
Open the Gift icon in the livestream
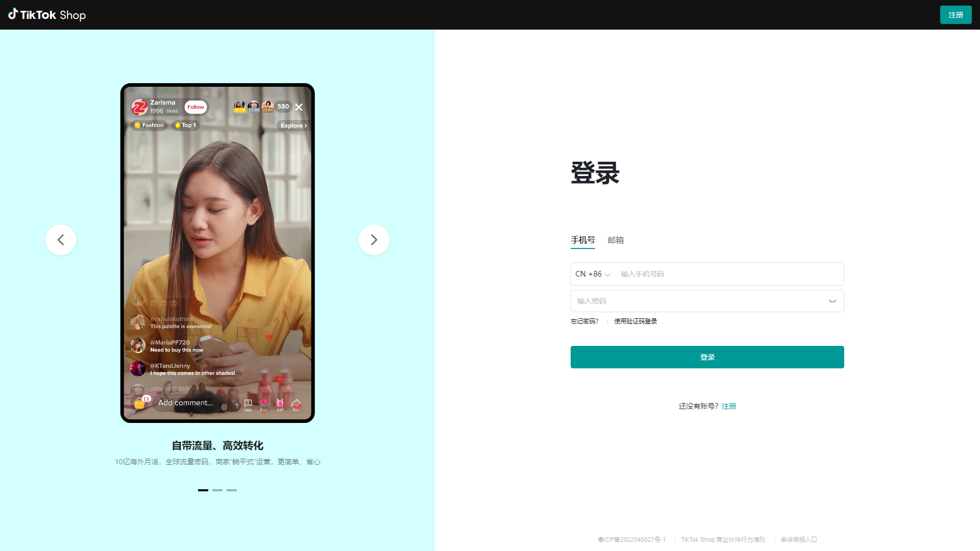(x=280, y=404)
